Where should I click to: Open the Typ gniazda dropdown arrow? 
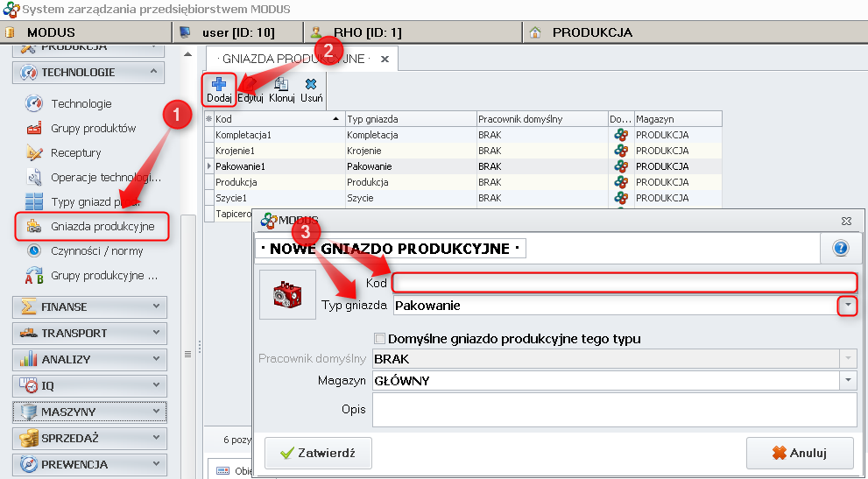pyautogui.click(x=848, y=305)
